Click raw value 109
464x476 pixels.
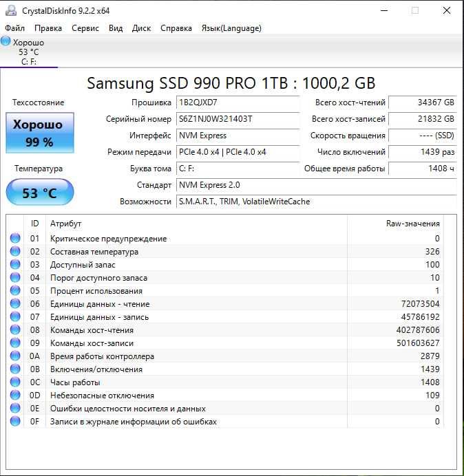coord(432,396)
